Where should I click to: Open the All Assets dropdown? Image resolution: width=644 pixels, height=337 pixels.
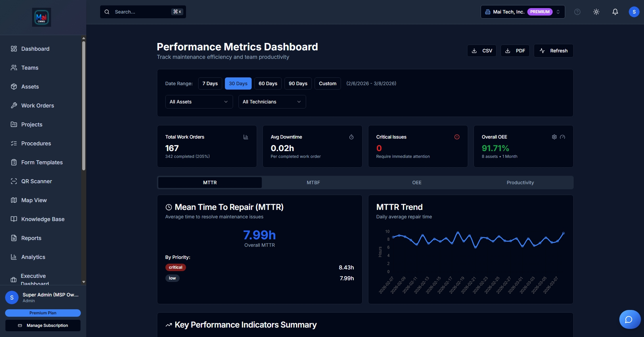pyautogui.click(x=199, y=102)
